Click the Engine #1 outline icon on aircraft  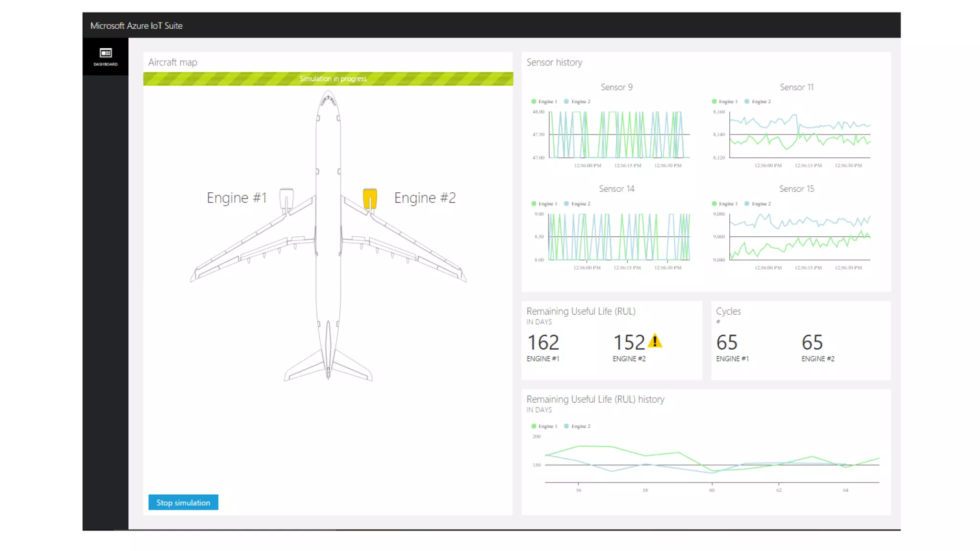click(286, 198)
